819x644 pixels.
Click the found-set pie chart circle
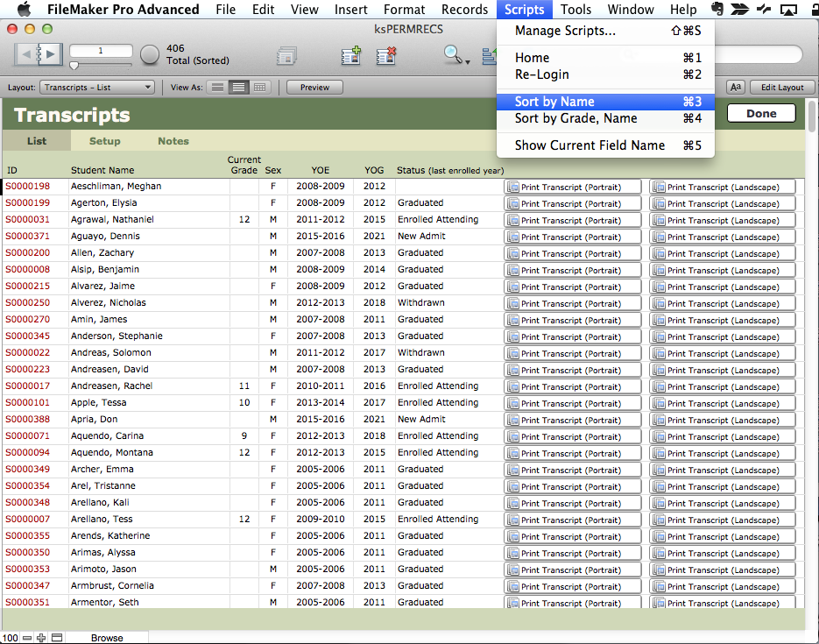(151, 54)
